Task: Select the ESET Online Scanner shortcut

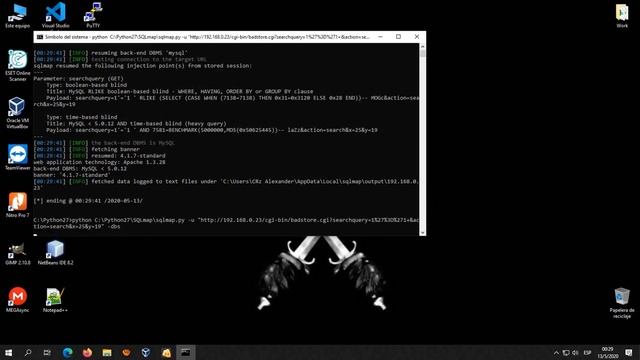Action: pyautogui.click(x=18, y=65)
